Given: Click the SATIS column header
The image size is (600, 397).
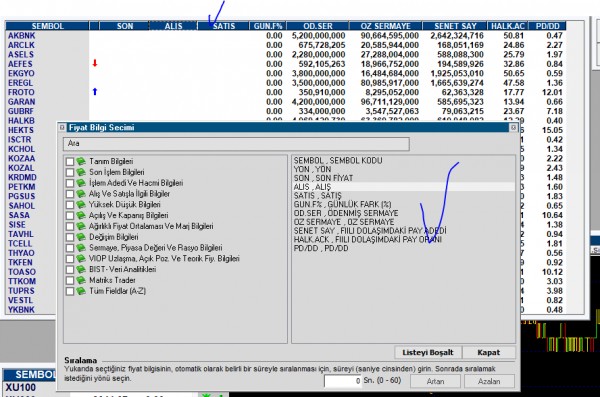Looking at the screenshot, I should [x=224, y=26].
